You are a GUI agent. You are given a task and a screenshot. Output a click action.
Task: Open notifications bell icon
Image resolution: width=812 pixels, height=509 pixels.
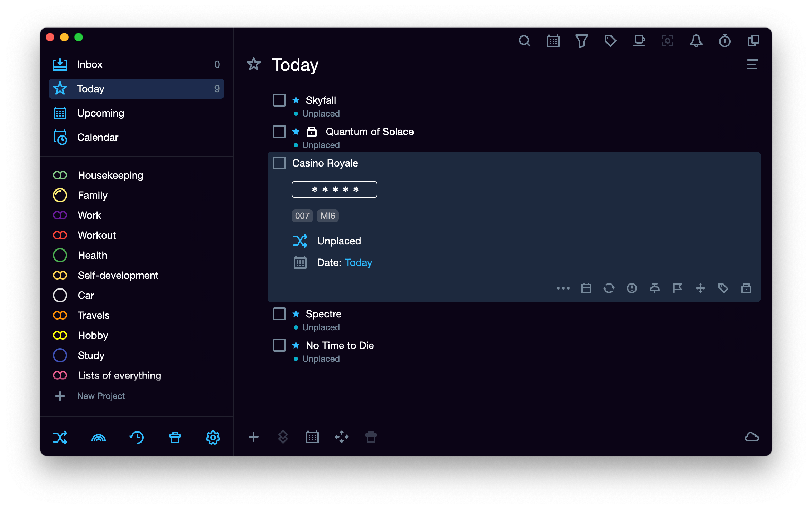coord(696,41)
